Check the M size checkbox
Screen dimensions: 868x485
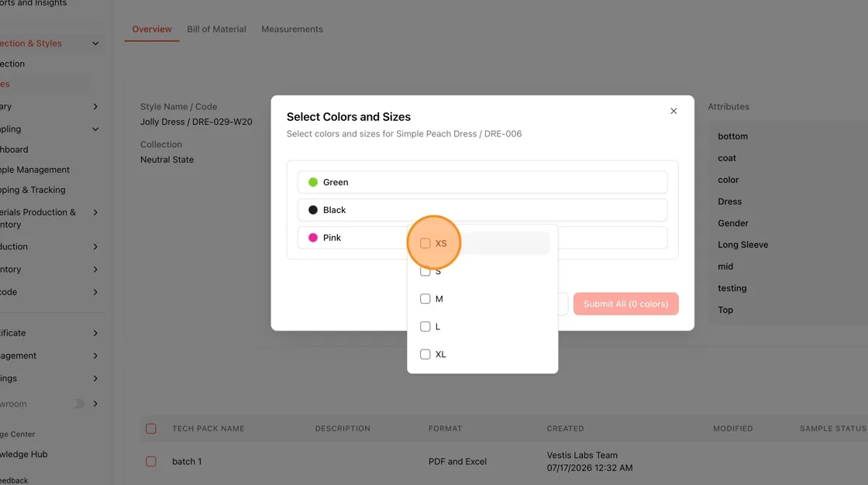click(x=425, y=298)
